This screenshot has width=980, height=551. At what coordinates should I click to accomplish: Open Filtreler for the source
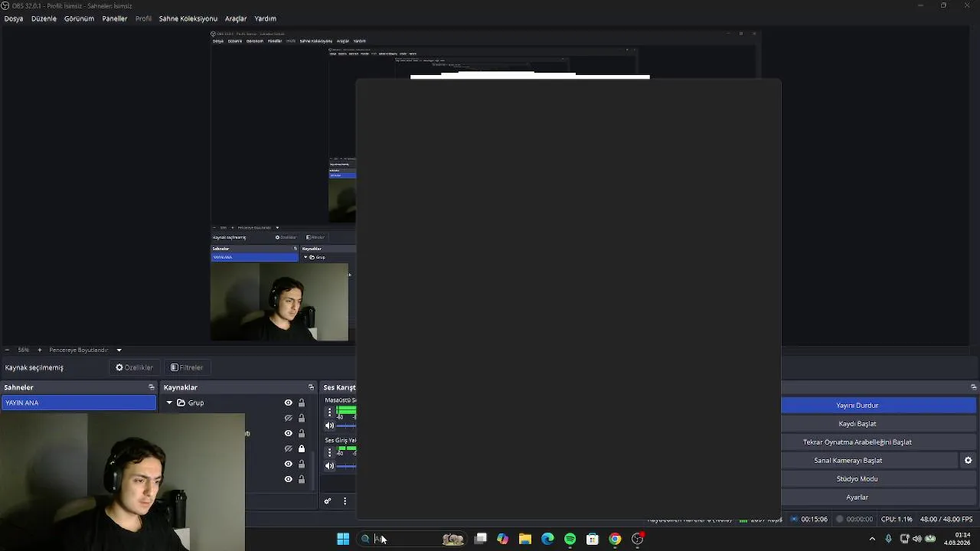pyautogui.click(x=187, y=367)
